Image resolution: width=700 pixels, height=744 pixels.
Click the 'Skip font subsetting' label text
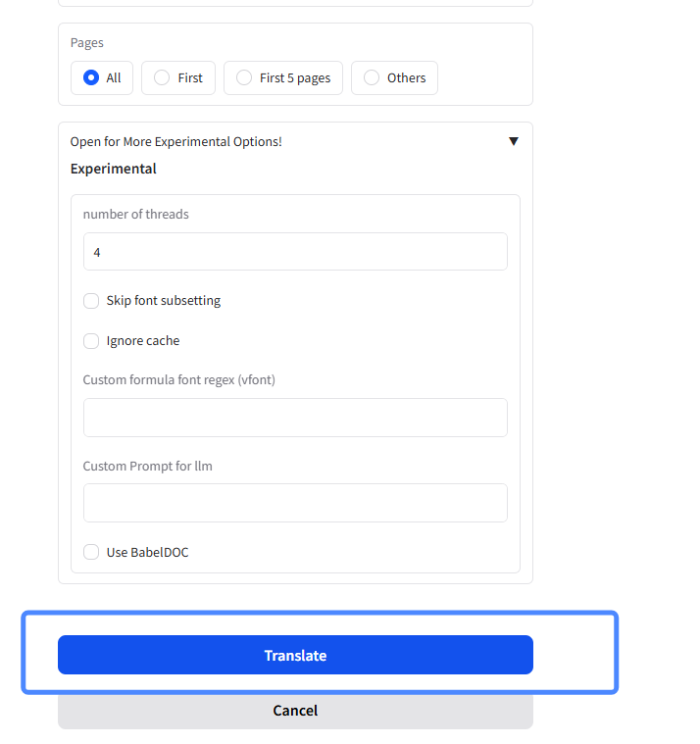164,301
